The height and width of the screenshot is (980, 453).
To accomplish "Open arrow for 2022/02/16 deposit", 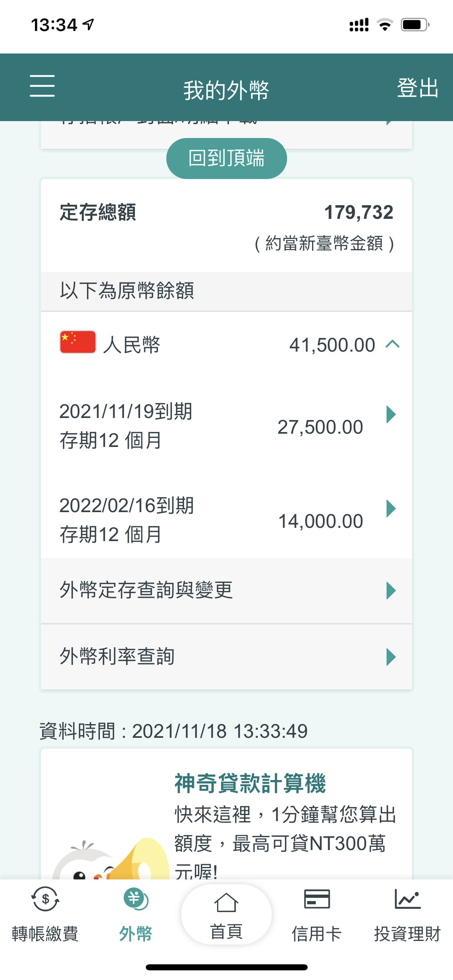I will pyautogui.click(x=391, y=509).
